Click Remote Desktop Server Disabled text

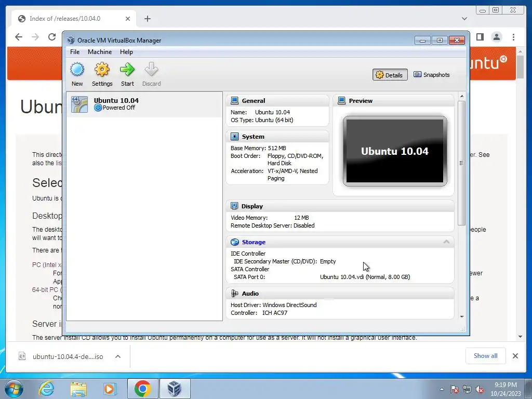272,225
